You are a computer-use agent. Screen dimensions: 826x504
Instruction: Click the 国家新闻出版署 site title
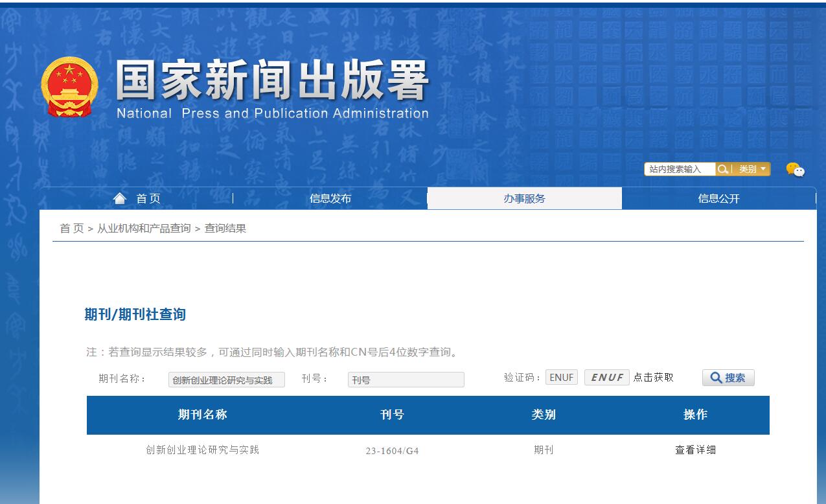coord(272,82)
